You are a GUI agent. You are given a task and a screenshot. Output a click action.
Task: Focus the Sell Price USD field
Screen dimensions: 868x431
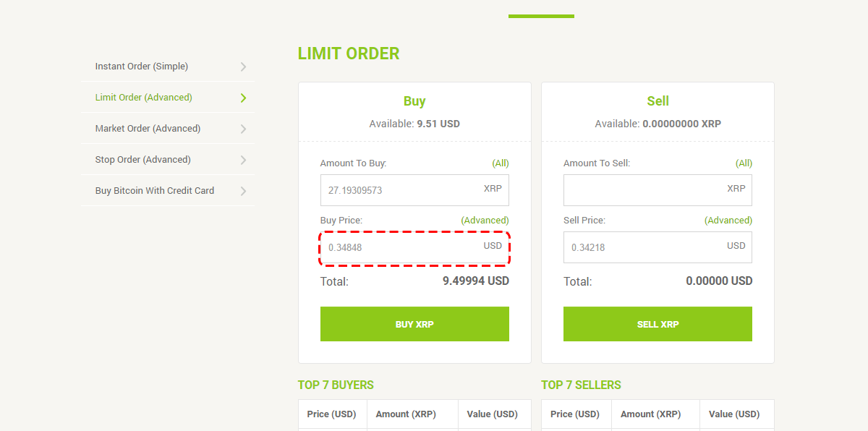pos(658,247)
